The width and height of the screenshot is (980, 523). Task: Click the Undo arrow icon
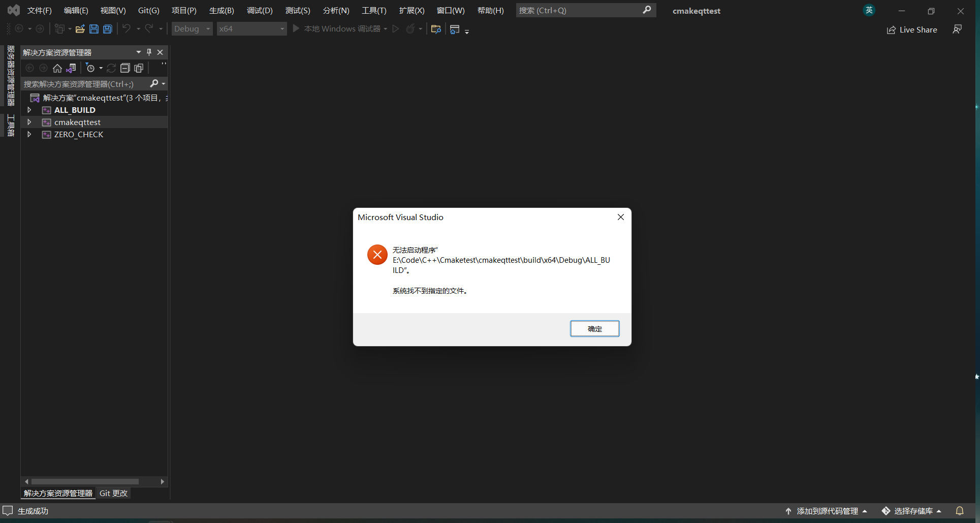point(127,28)
